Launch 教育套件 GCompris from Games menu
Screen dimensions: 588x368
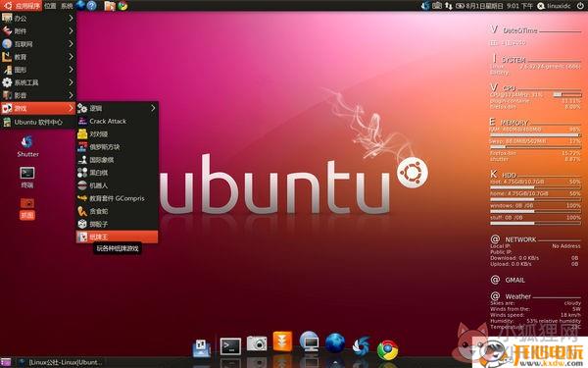pos(118,198)
